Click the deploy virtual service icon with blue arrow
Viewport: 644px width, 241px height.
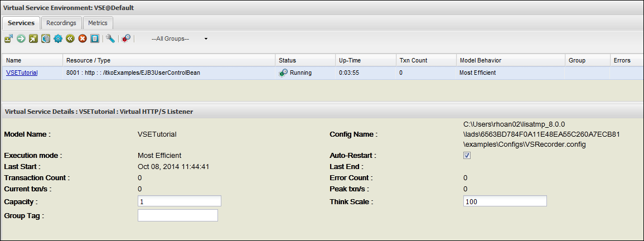click(8, 38)
